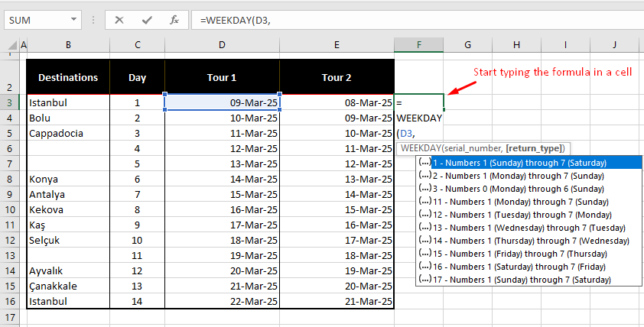Click cell D3 containing 09-Mar-25
Viewport: 644px width, 327px height.
[x=222, y=102]
